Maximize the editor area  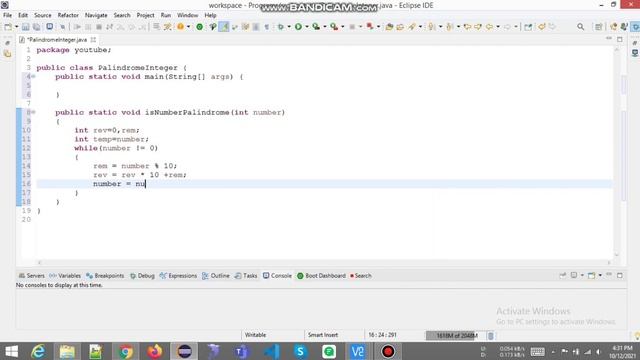620,39
